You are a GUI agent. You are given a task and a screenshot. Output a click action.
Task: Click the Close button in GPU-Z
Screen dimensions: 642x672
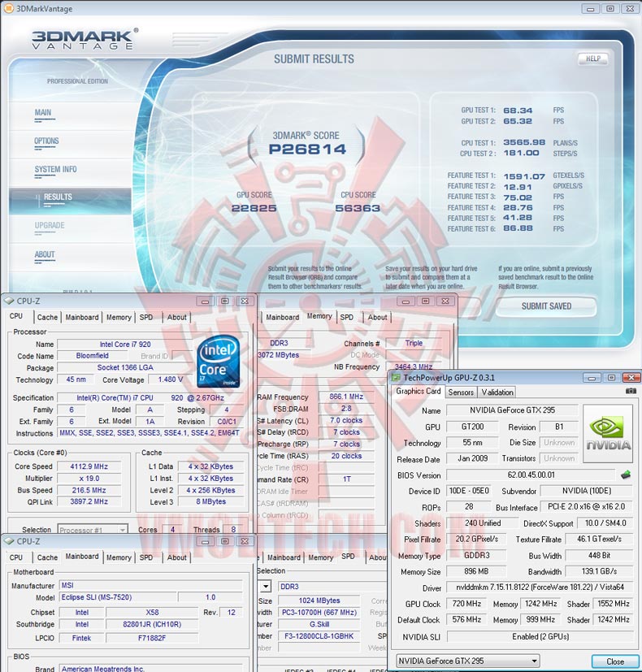(x=614, y=661)
